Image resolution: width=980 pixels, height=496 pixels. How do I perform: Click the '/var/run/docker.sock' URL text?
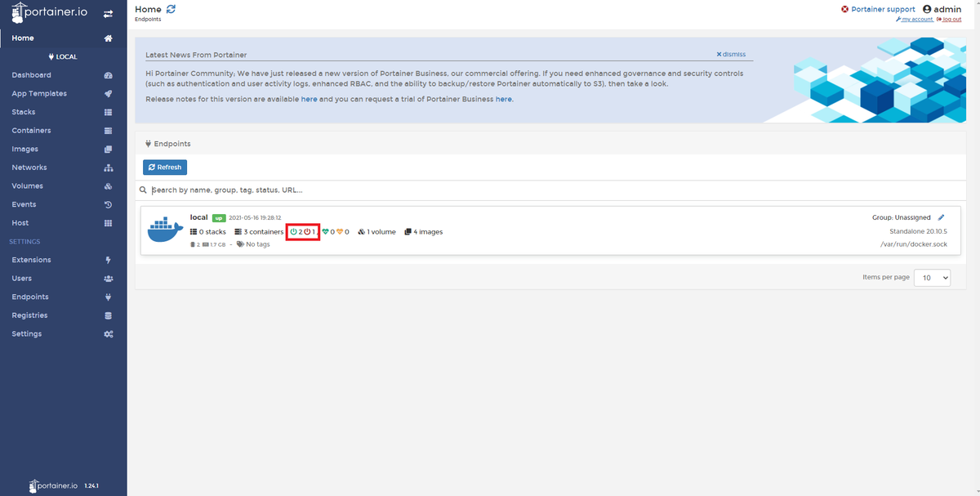click(x=914, y=244)
